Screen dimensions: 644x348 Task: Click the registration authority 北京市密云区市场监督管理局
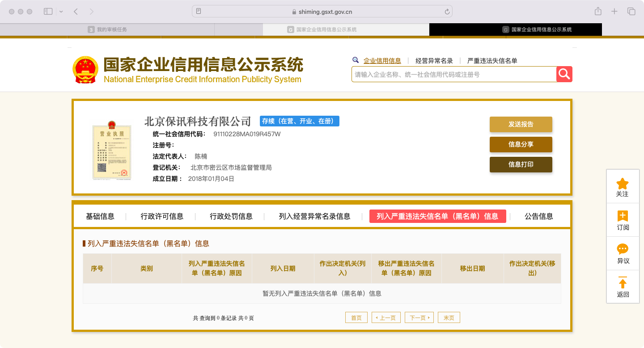pyautogui.click(x=231, y=168)
